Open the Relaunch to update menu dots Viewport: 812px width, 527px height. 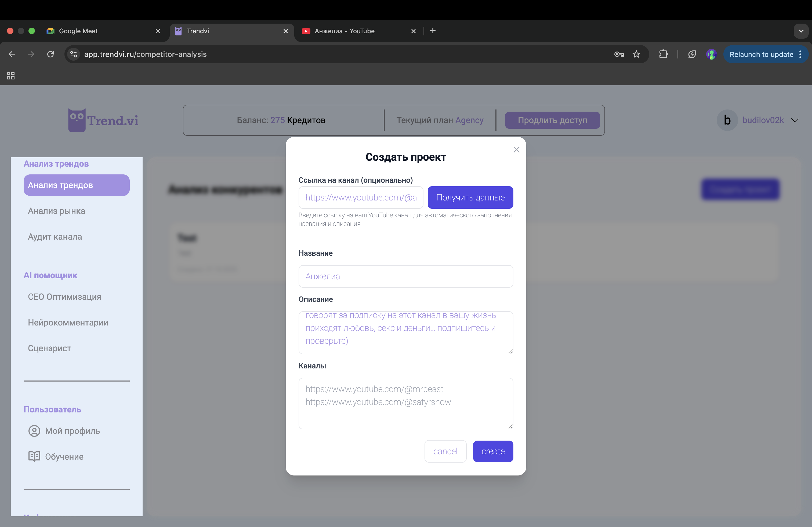click(800, 54)
